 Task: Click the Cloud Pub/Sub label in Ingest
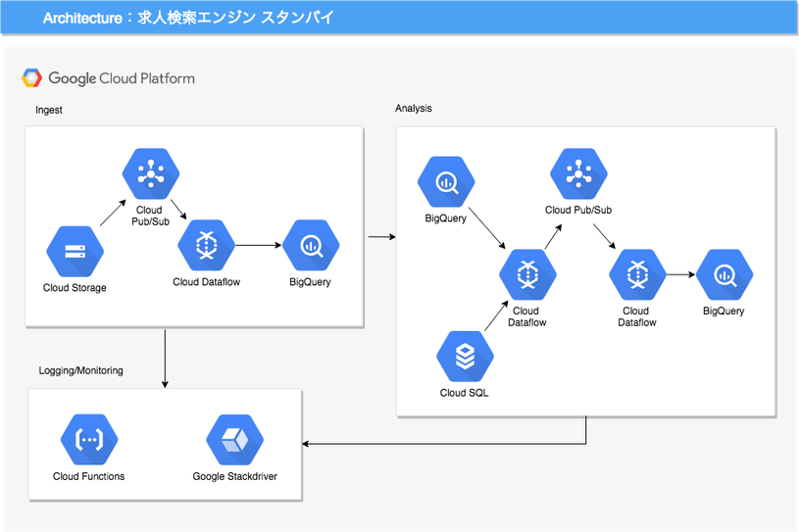tap(150, 216)
